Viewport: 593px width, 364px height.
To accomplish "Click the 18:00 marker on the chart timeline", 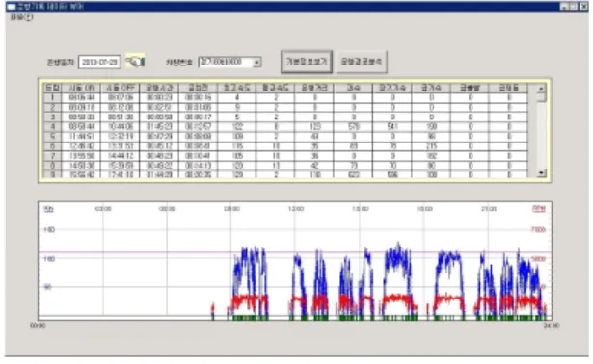I will coord(424,209).
